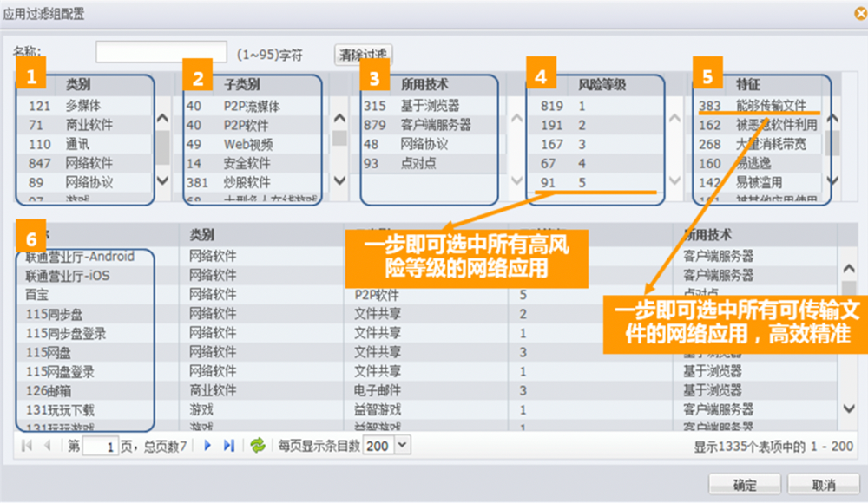
Task: Click the page number input box
Action: pos(100,447)
